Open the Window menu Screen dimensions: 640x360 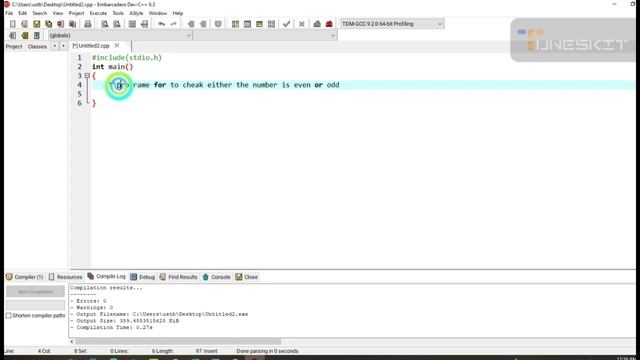pyautogui.click(x=158, y=13)
